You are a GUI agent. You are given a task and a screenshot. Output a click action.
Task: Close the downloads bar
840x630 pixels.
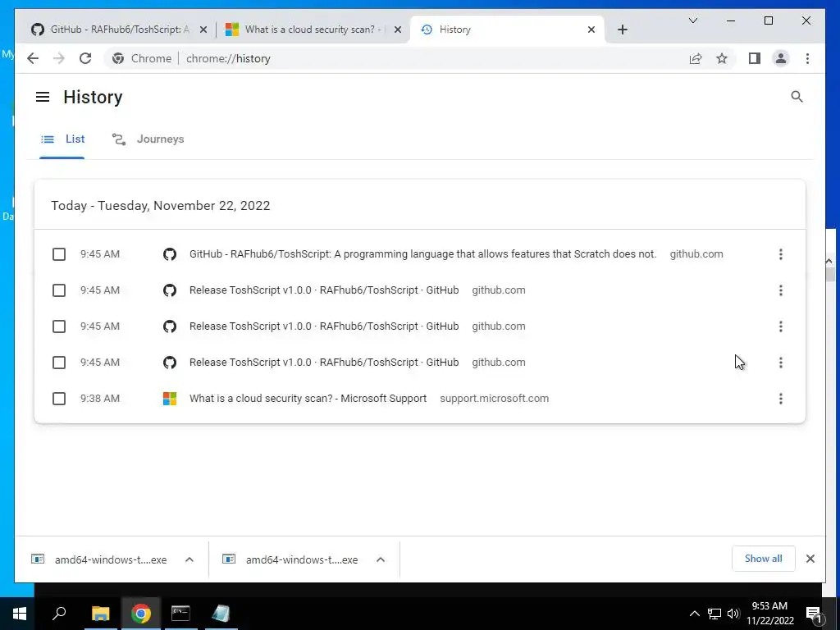click(x=810, y=559)
